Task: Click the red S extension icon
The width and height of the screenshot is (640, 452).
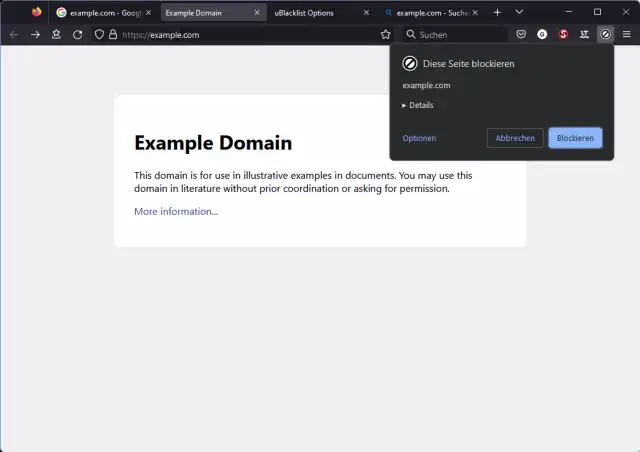Action: (563, 34)
